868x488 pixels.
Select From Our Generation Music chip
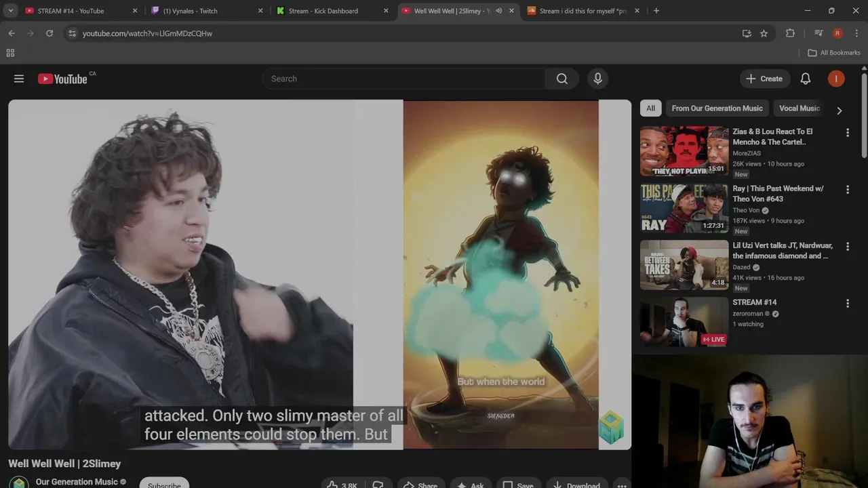click(x=717, y=108)
